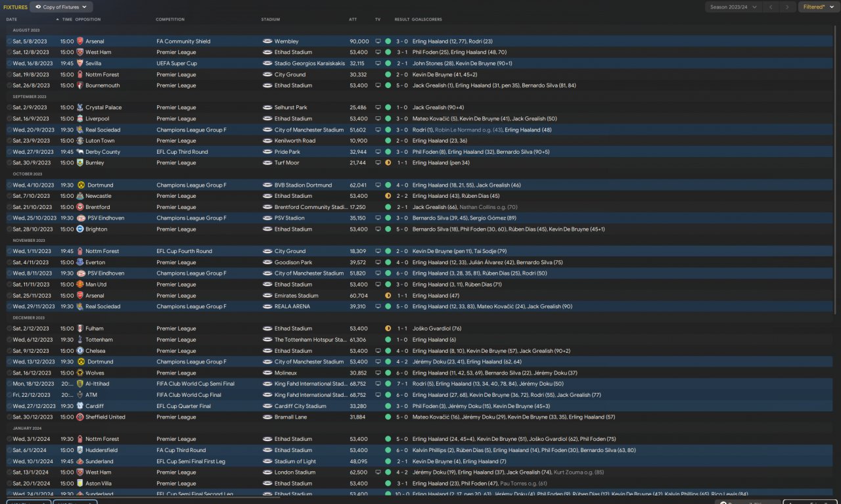Open the UEFA Super Cup competition link
The image size is (841, 504).
[177, 64]
